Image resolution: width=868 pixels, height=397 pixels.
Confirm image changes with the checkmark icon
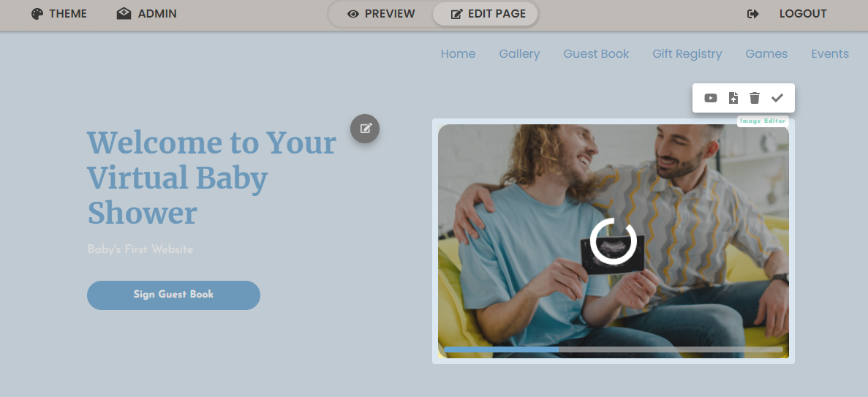(777, 98)
